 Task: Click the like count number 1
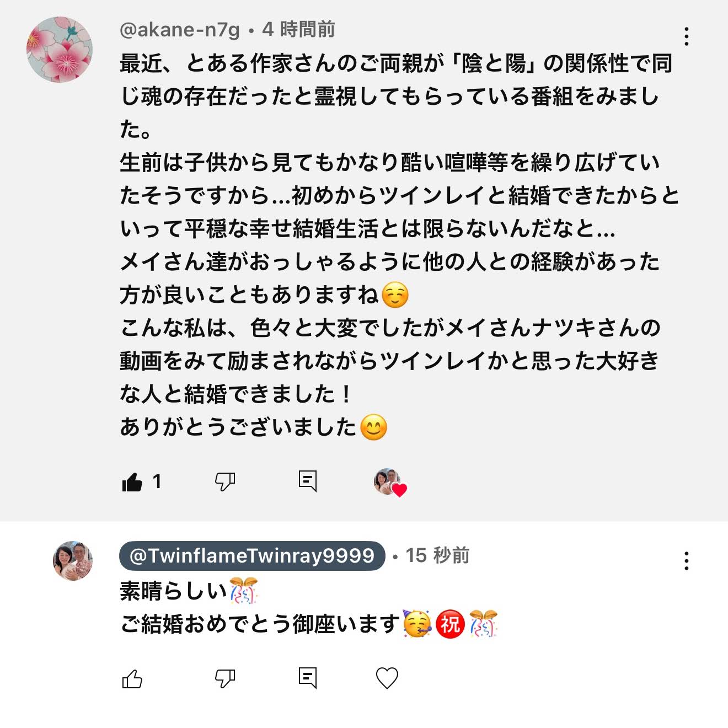click(x=157, y=482)
